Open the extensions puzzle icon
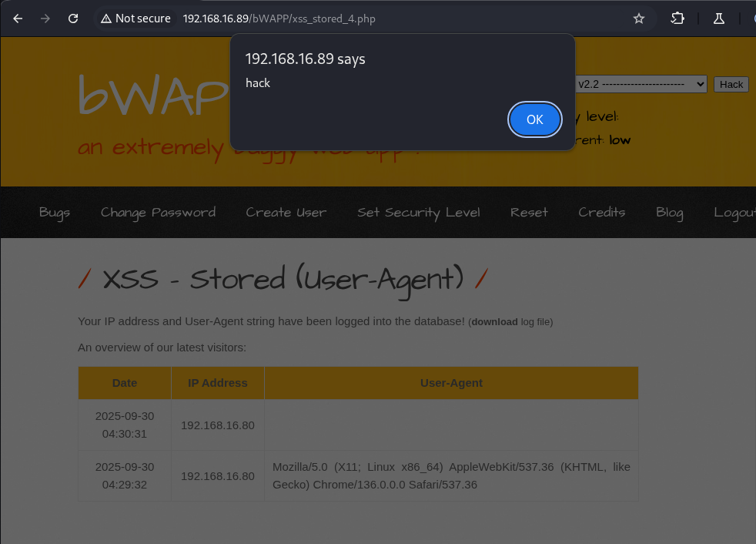The width and height of the screenshot is (756, 544). pos(677,18)
